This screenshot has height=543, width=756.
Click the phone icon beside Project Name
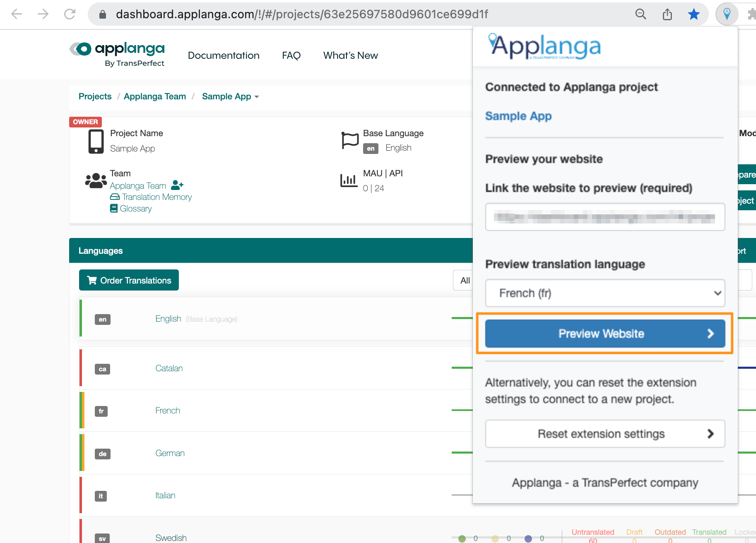tap(96, 142)
